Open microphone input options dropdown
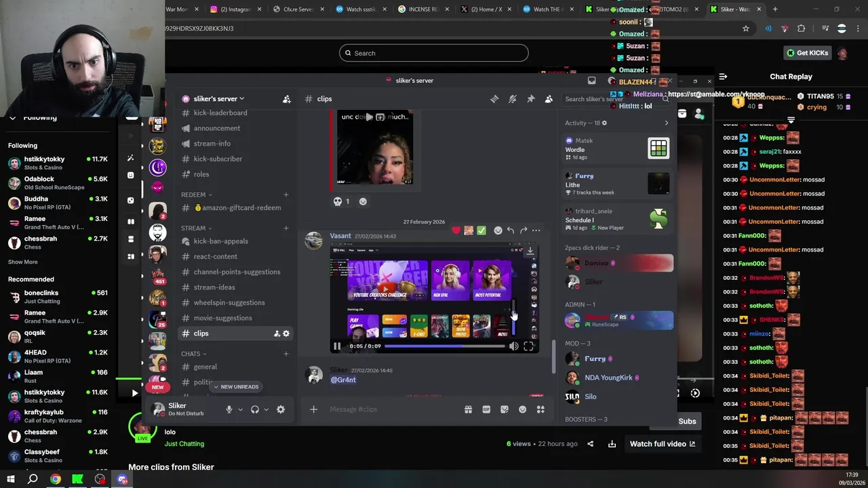The image size is (868, 488). tap(239, 409)
